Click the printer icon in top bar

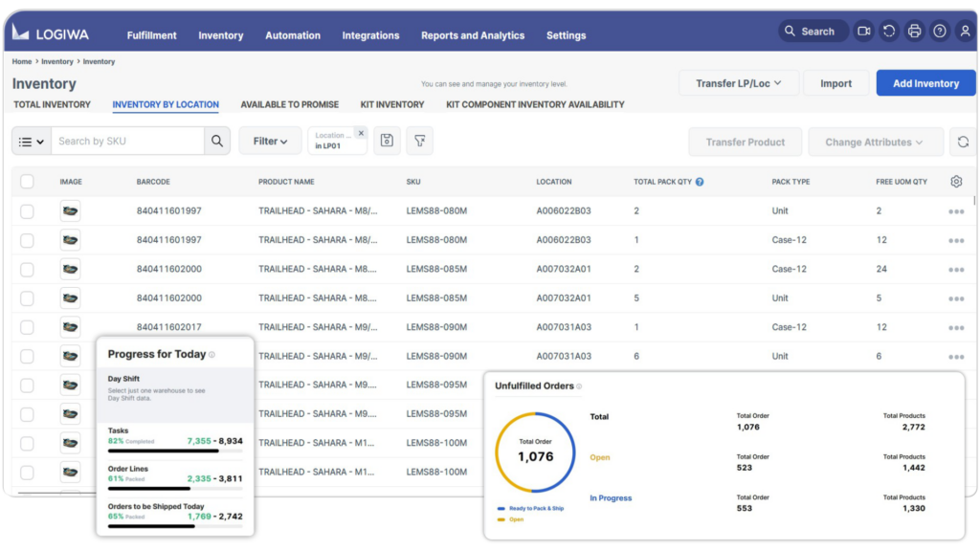(x=914, y=32)
